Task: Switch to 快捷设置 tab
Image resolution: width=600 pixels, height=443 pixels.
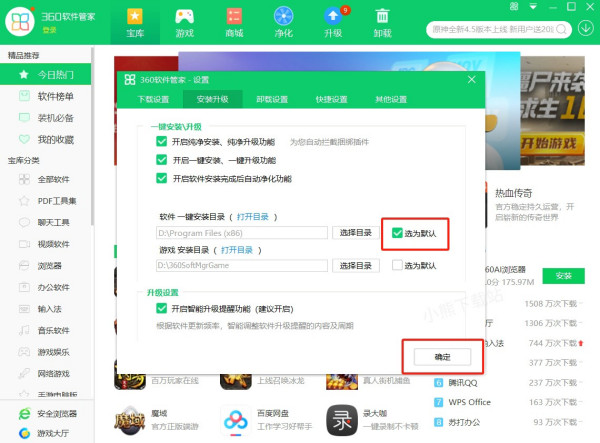Action: (x=331, y=99)
